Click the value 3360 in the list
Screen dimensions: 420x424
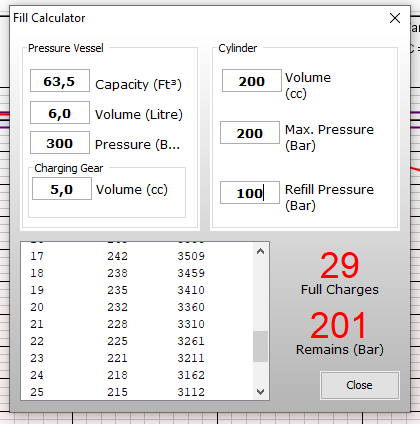coord(191,307)
